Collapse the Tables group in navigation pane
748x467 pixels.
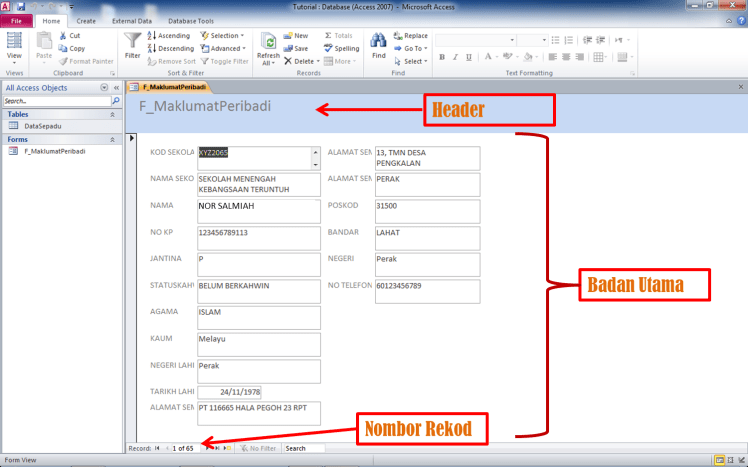[112, 114]
